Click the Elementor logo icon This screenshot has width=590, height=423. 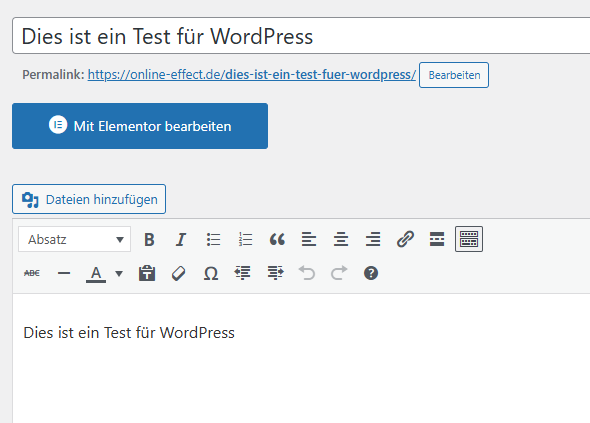click(x=58, y=125)
